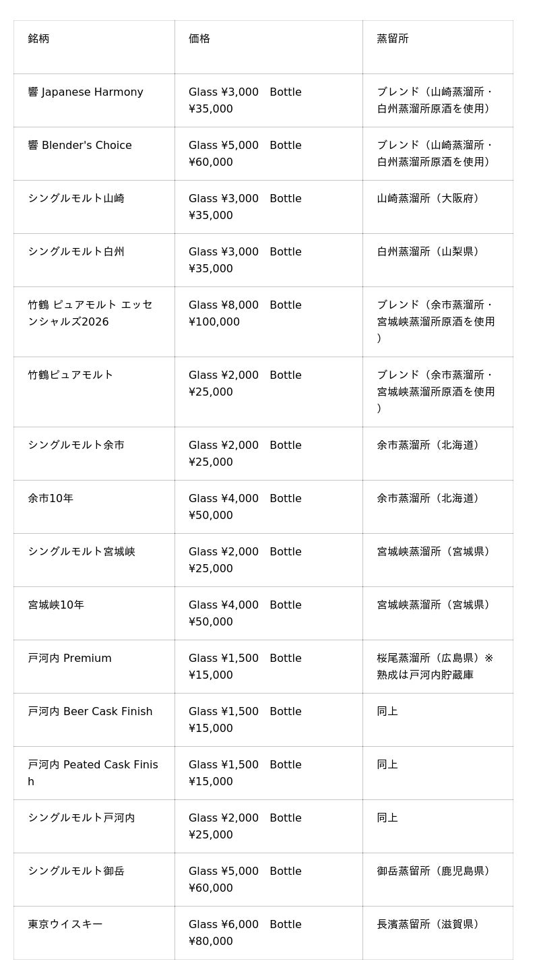Click the 価格 column header
539x980 pixels.
[268, 47]
